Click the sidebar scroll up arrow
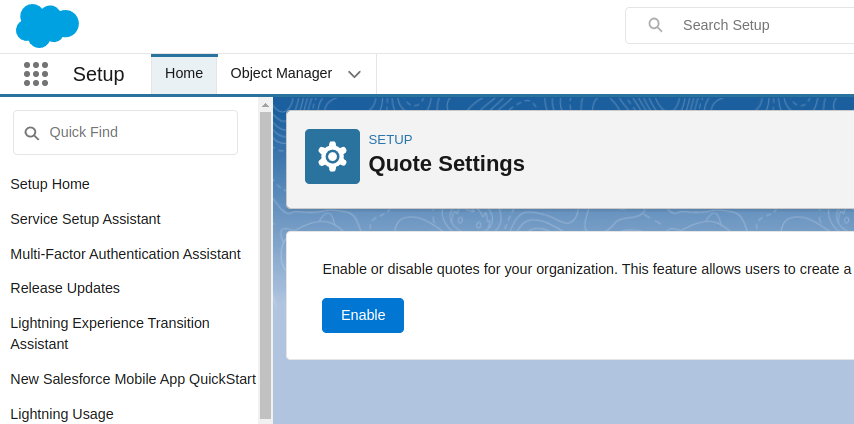 click(265, 103)
